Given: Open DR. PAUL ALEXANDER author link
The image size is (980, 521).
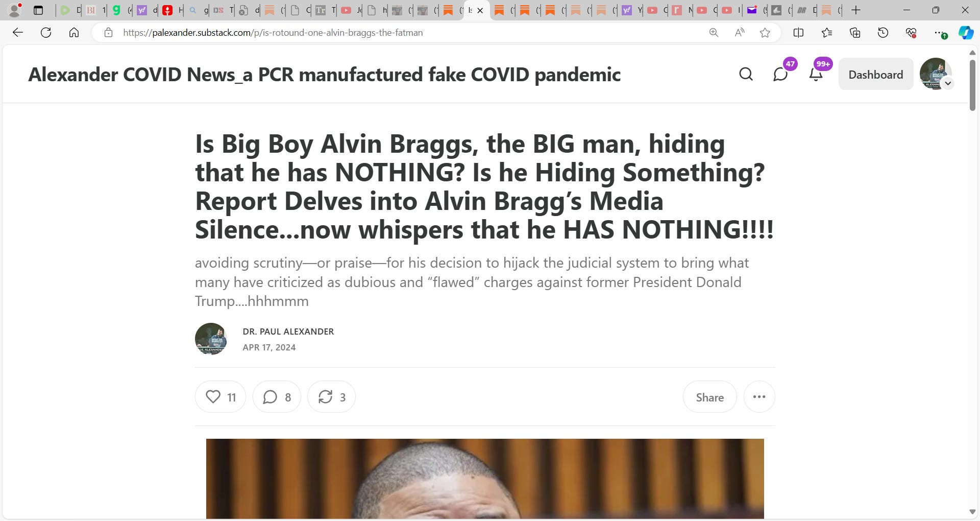Looking at the screenshot, I should coord(288,331).
